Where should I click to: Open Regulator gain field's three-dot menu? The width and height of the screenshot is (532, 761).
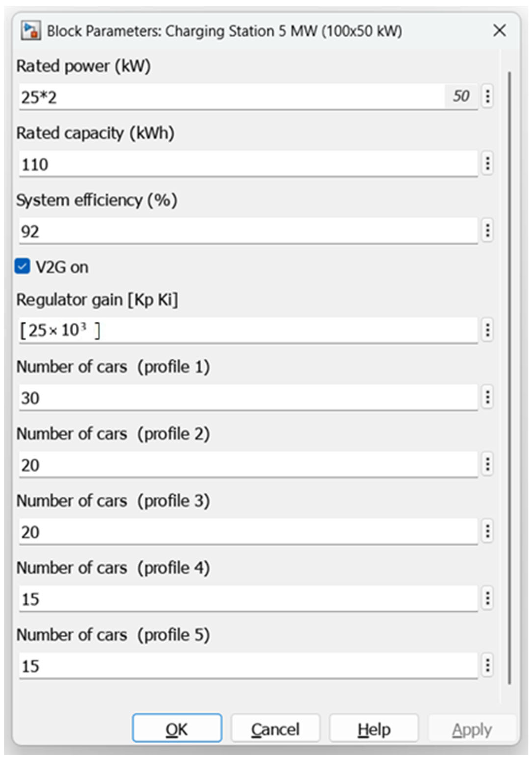click(x=487, y=330)
